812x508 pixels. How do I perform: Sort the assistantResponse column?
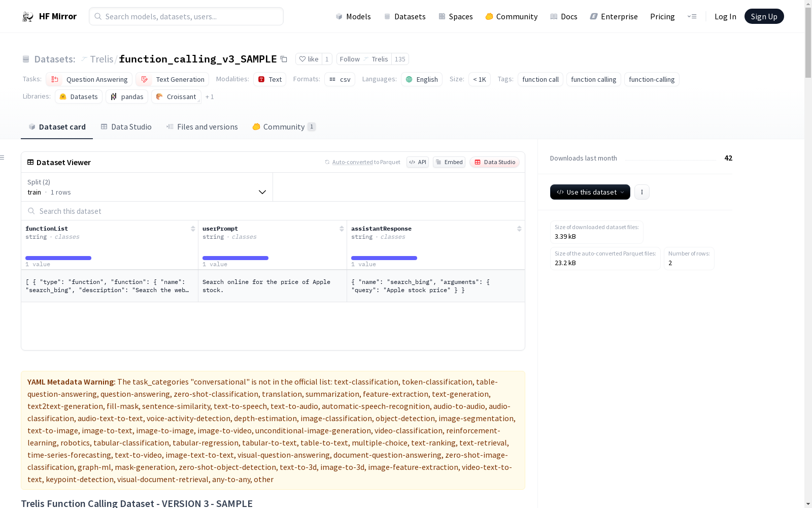coord(519,229)
